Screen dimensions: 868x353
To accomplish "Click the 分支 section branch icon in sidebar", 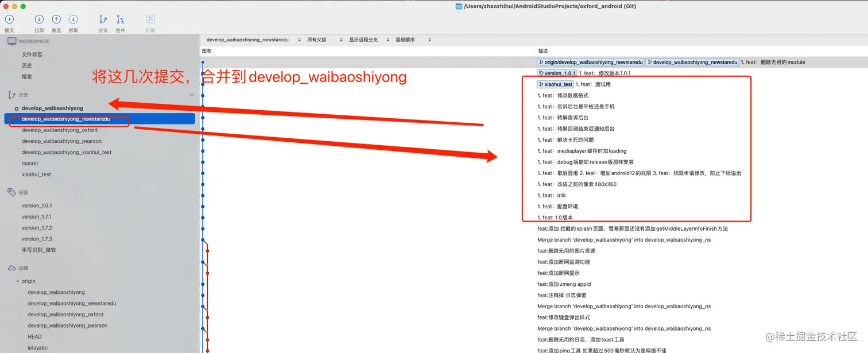I will (x=11, y=95).
